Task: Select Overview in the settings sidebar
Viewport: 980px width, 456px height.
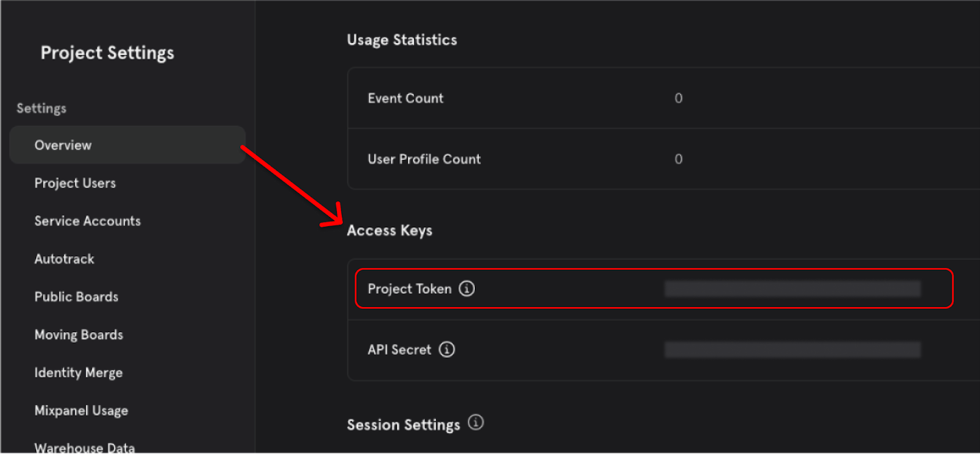Action: pos(127,145)
